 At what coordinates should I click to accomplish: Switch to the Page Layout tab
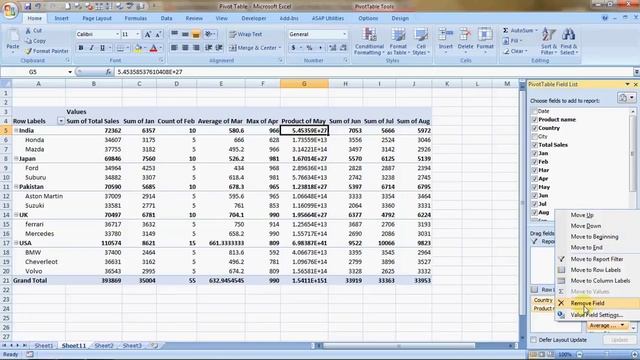[97, 18]
